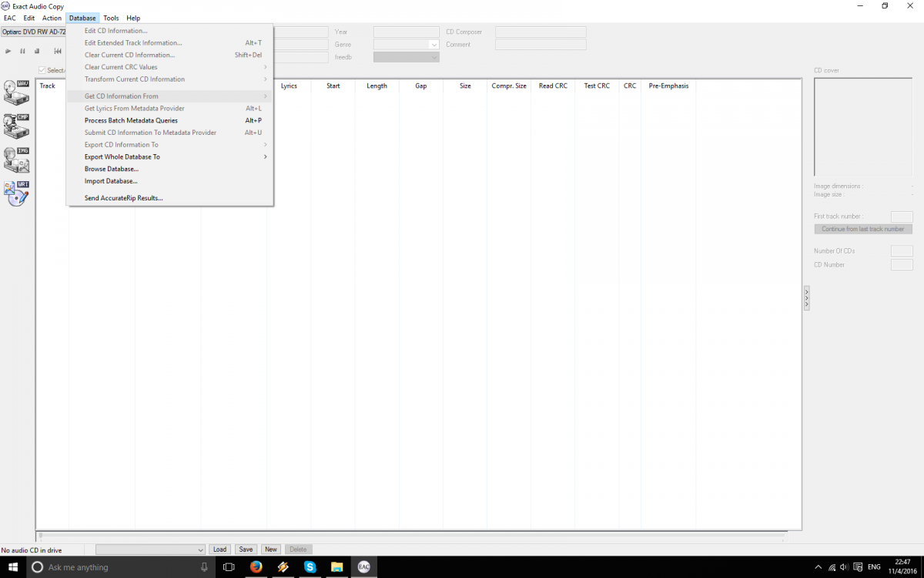This screenshot has height=578, width=924.
Task: Open the Help menu
Action: pos(133,18)
